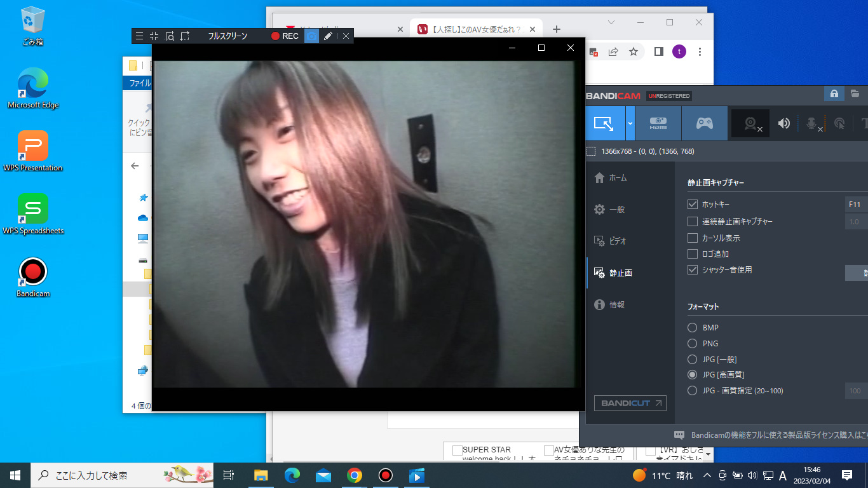Open Chrome tab search chevron
The height and width of the screenshot is (488, 868).
coord(611,22)
